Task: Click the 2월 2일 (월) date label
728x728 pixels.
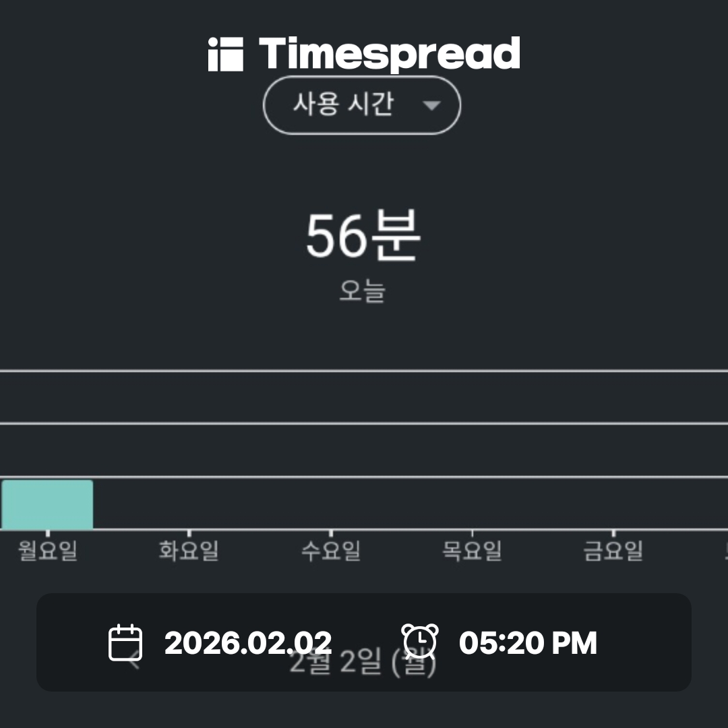Action: (363, 665)
